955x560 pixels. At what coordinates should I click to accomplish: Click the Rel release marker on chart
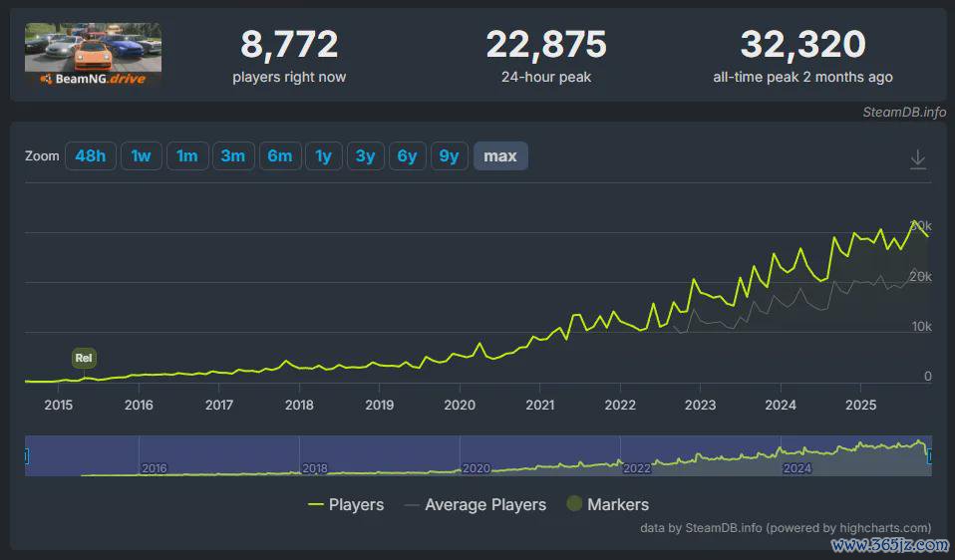tap(85, 358)
